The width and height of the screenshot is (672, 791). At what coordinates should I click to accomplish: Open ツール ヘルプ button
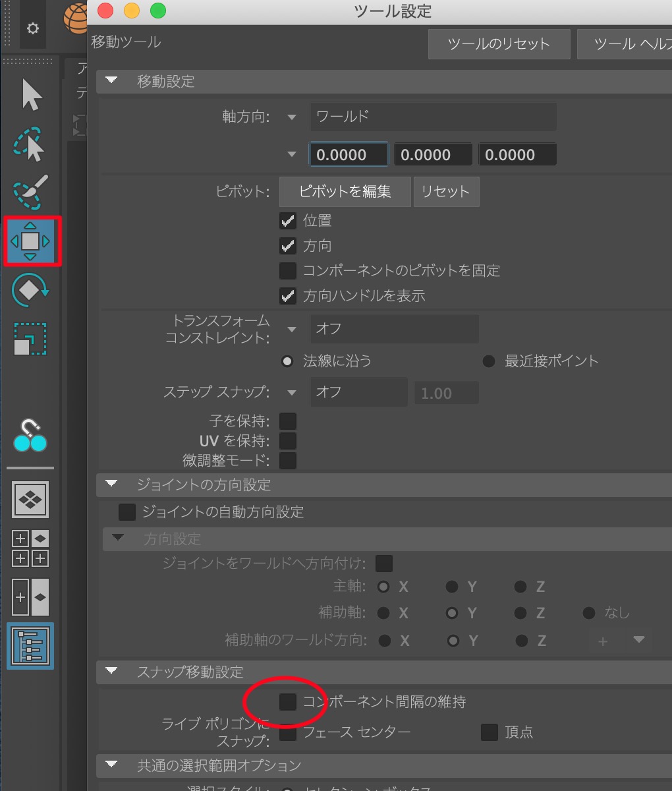point(625,44)
